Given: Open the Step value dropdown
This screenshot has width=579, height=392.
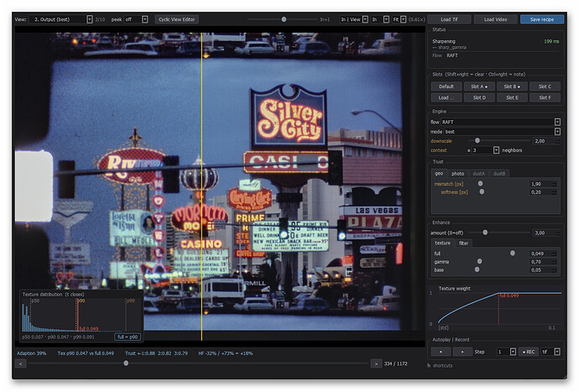Looking at the screenshot, I should pyautogui.click(x=506, y=352).
